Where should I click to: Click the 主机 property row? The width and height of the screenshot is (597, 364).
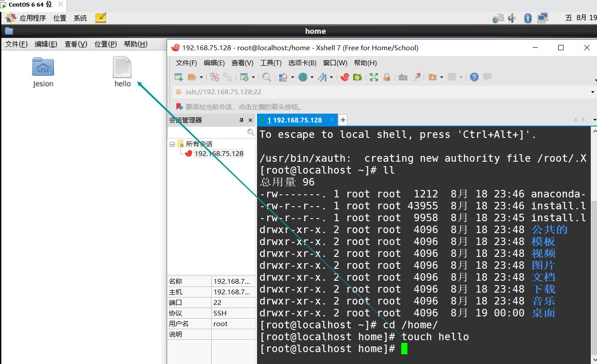[x=211, y=292]
